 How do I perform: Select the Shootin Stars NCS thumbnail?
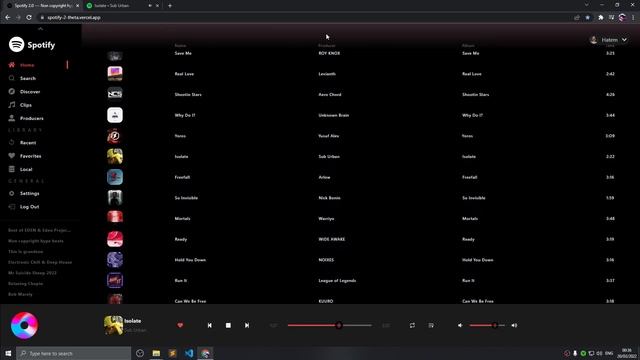point(115,94)
